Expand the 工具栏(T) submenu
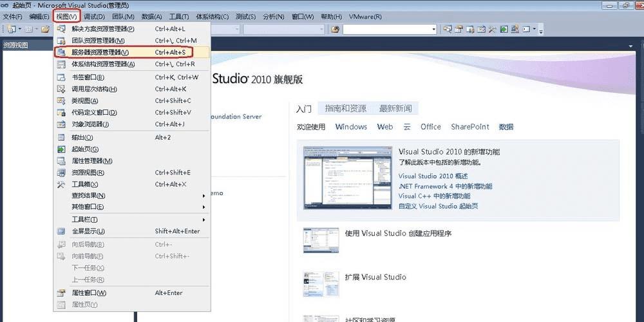 coord(204,220)
